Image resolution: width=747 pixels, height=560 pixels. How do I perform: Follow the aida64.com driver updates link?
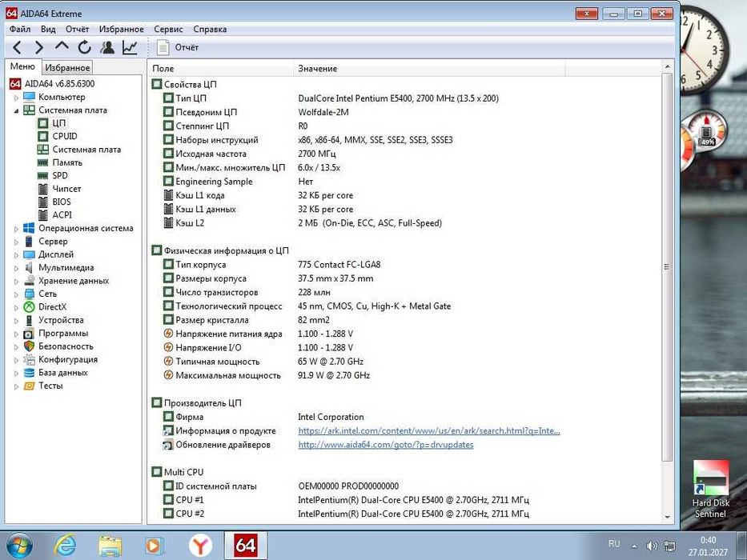tap(385, 445)
